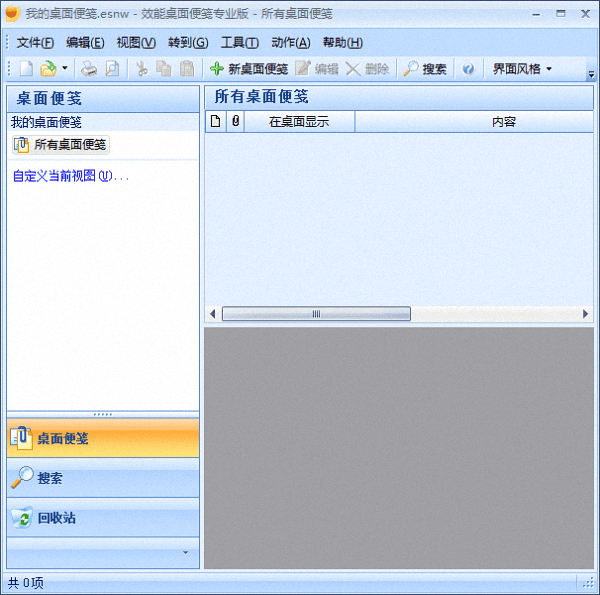Click the scroll right arrow
600x595 pixels.
click(x=585, y=314)
